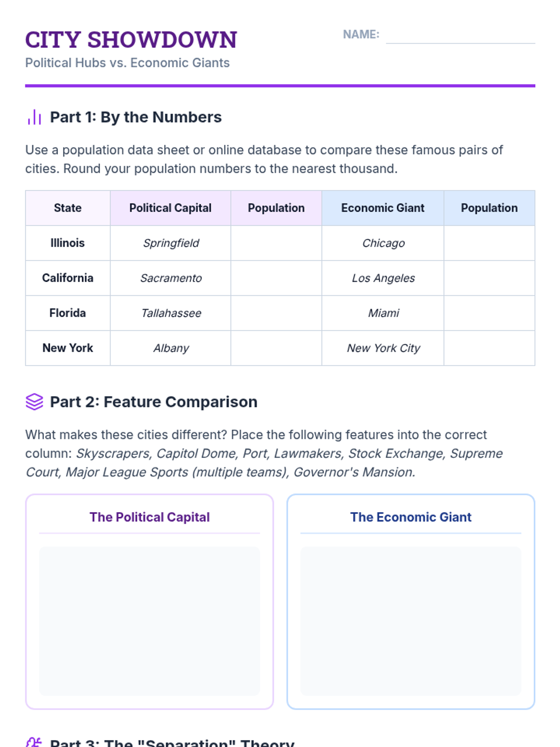560x747 pixels.
Task: Click the icon beside the Part 3 heading
Action: tap(34, 742)
